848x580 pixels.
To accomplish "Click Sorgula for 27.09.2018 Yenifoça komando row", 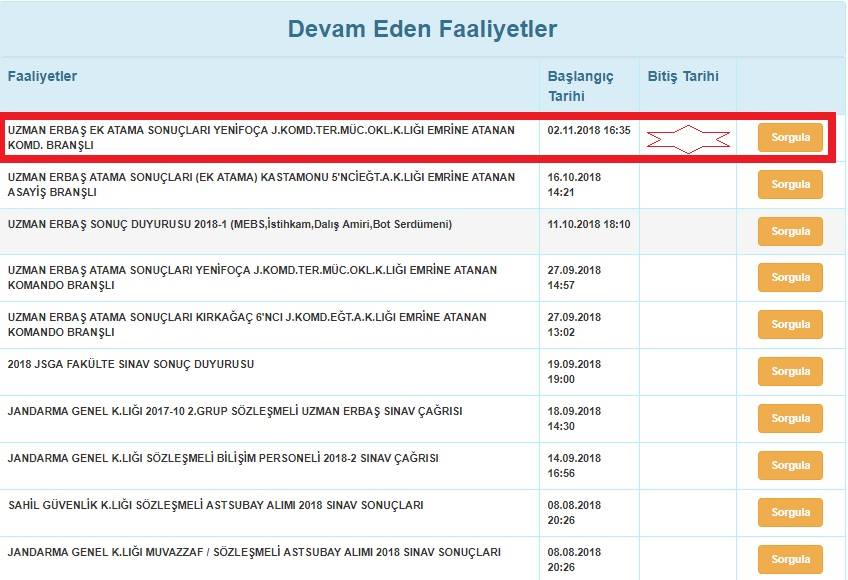I will (x=790, y=277).
